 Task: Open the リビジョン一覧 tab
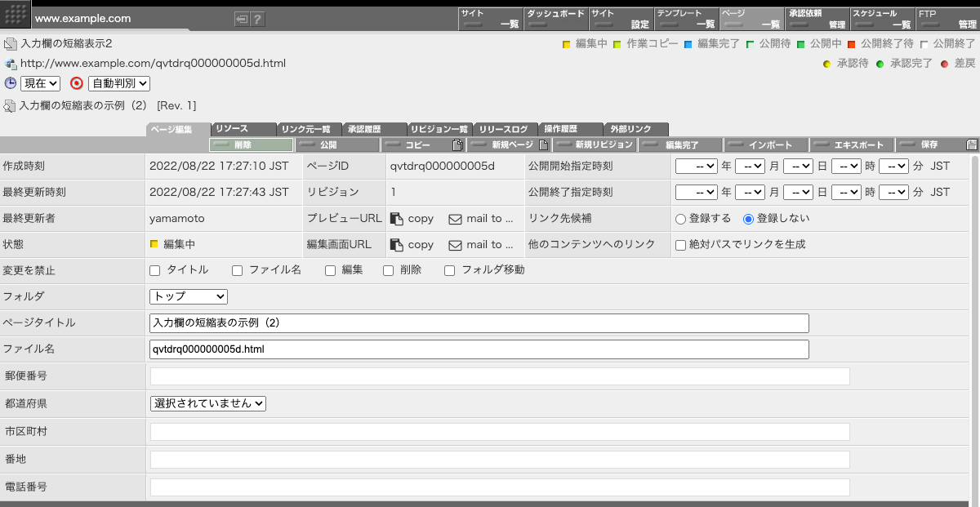click(x=441, y=128)
